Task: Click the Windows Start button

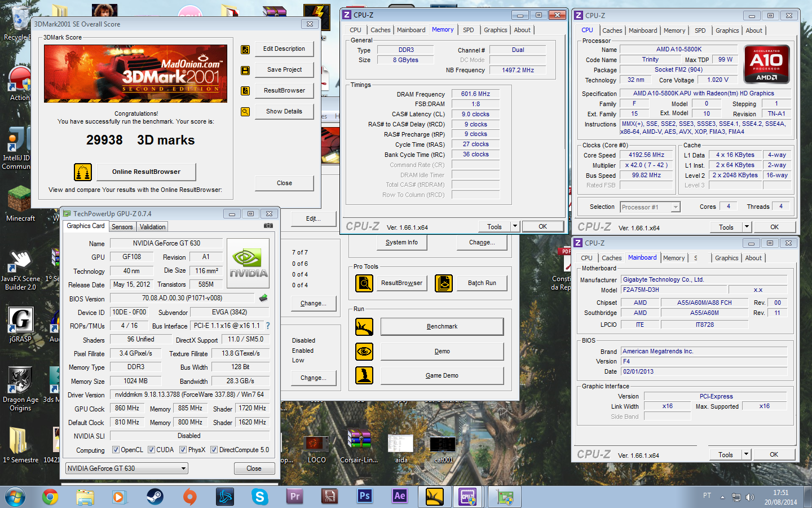Action: tap(15, 497)
